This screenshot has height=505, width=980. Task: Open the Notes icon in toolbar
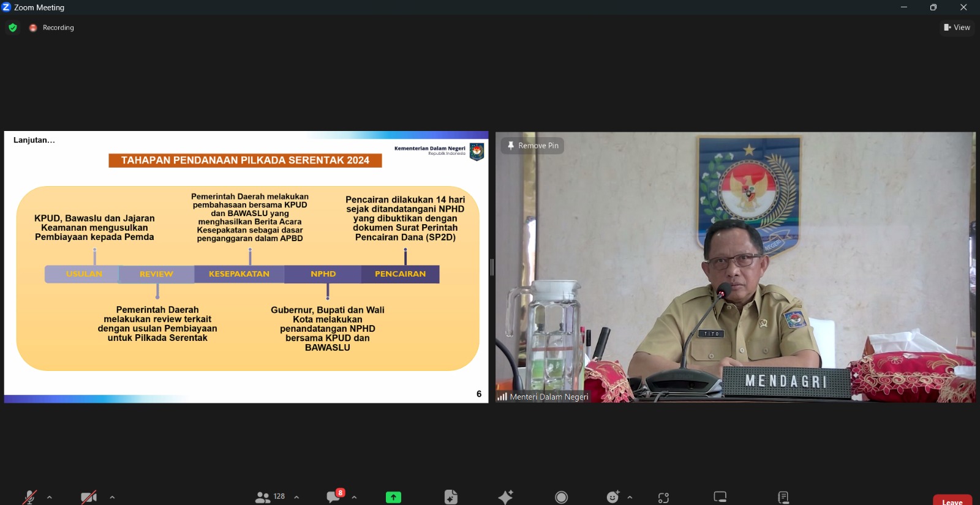point(783,497)
